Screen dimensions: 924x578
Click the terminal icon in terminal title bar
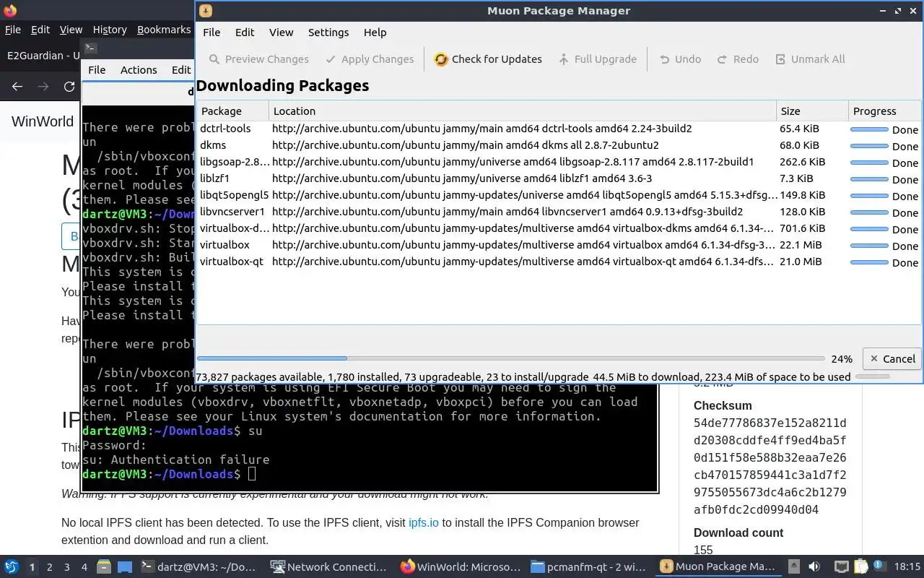pos(90,48)
